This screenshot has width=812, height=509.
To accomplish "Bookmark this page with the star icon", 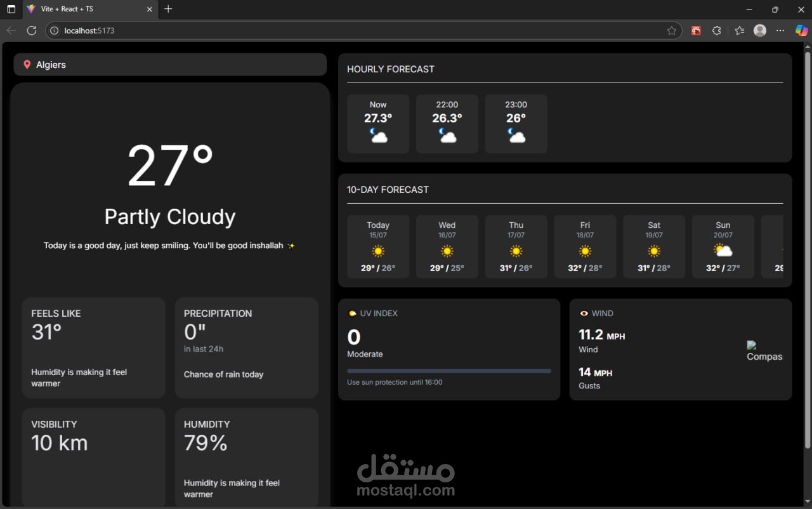I will (x=672, y=30).
